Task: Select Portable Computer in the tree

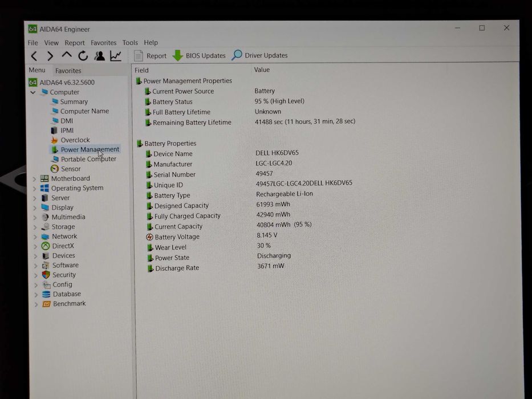Action: (x=88, y=159)
